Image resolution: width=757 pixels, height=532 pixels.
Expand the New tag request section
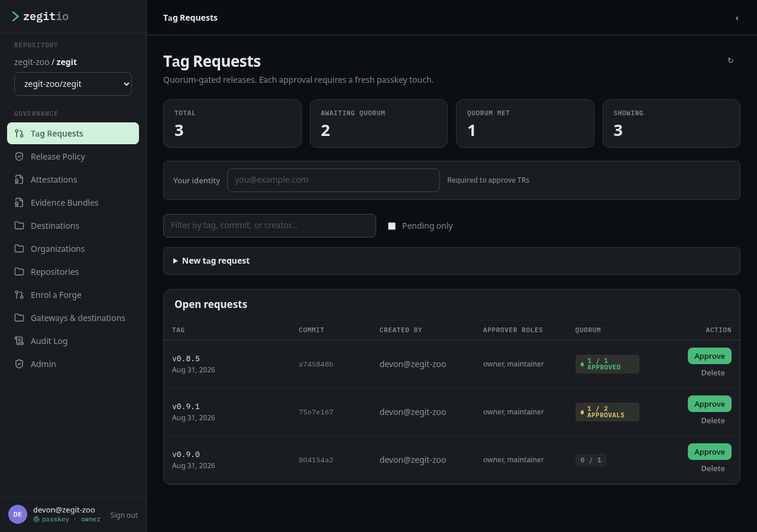[x=452, y=261]
